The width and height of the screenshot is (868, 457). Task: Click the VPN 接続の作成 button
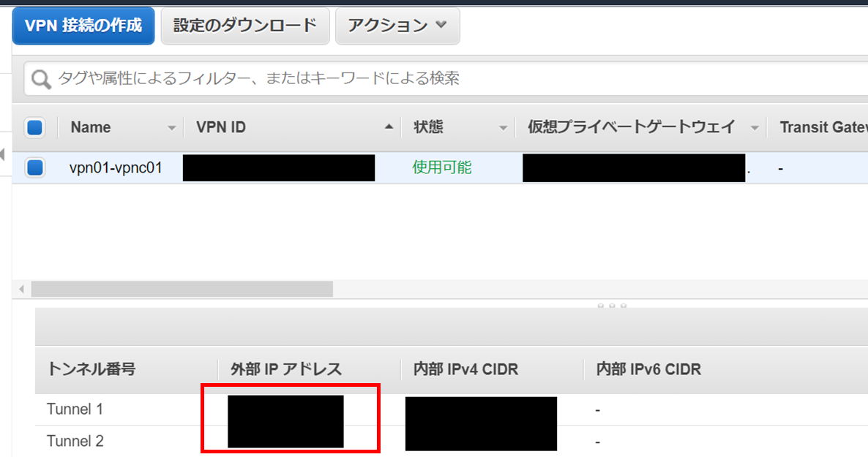pyautogui.click(x=83, y=26)
